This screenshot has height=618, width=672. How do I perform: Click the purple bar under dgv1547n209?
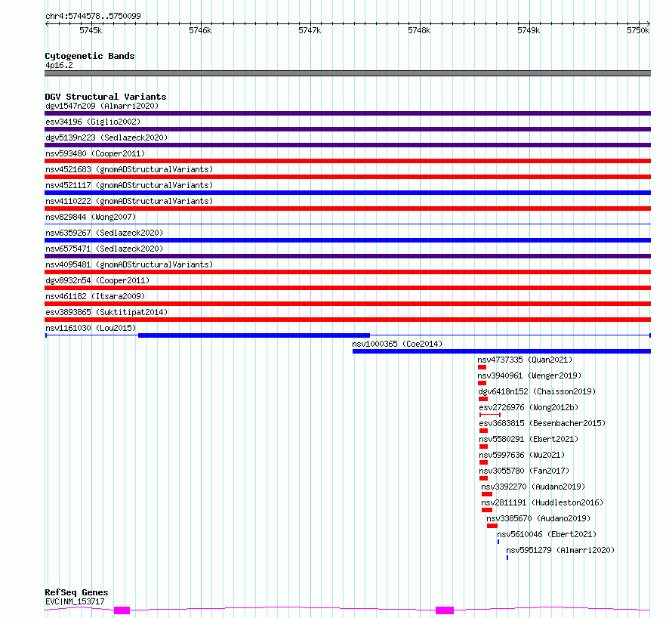point(347,113)
